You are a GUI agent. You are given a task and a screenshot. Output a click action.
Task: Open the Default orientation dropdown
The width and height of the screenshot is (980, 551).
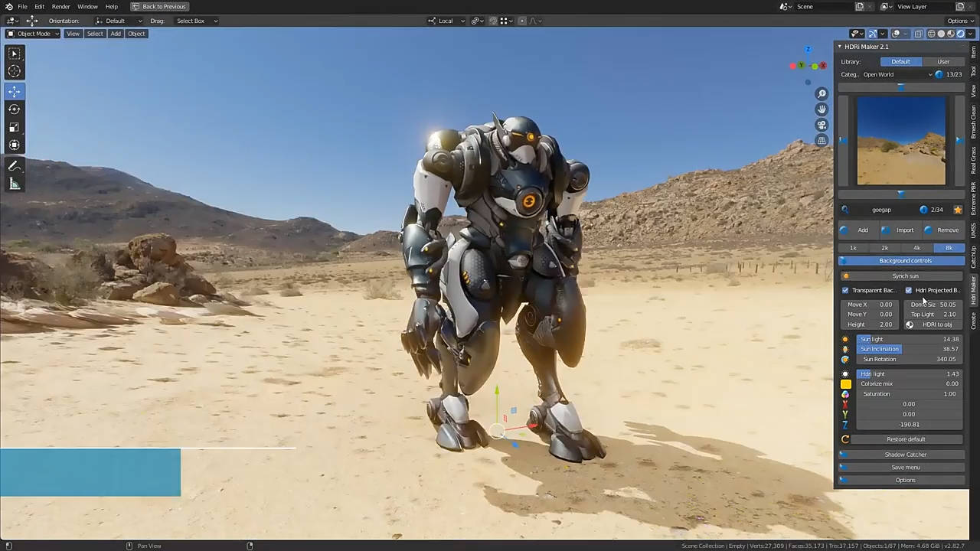pos(119,21)
